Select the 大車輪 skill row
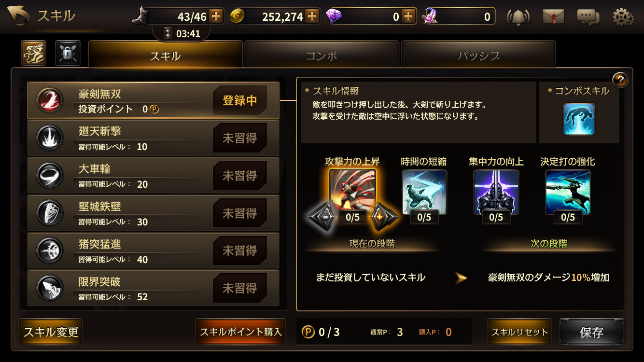This screenshot has width=644, height=362. pos(153,176)
